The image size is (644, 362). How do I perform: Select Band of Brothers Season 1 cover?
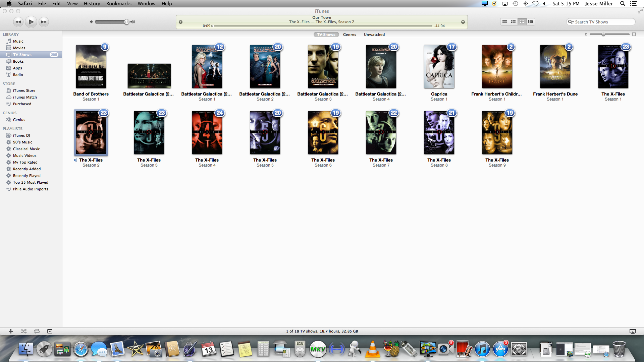(x=91, y=66)
